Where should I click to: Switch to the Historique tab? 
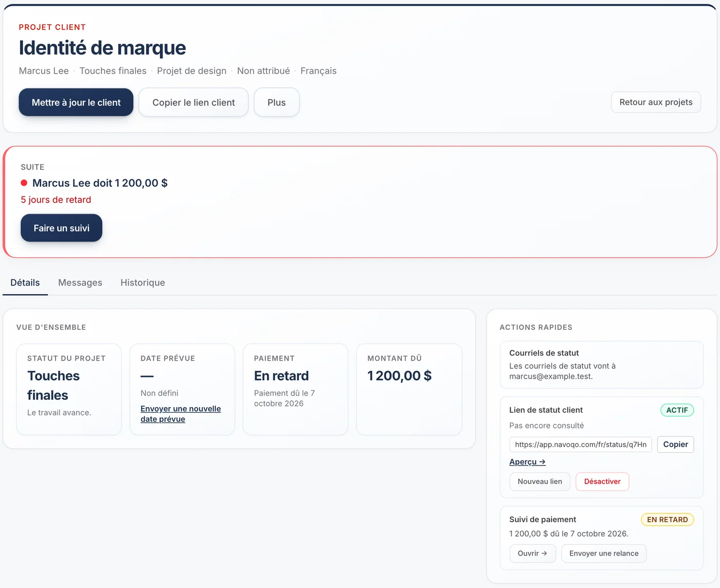click(142, 282)
